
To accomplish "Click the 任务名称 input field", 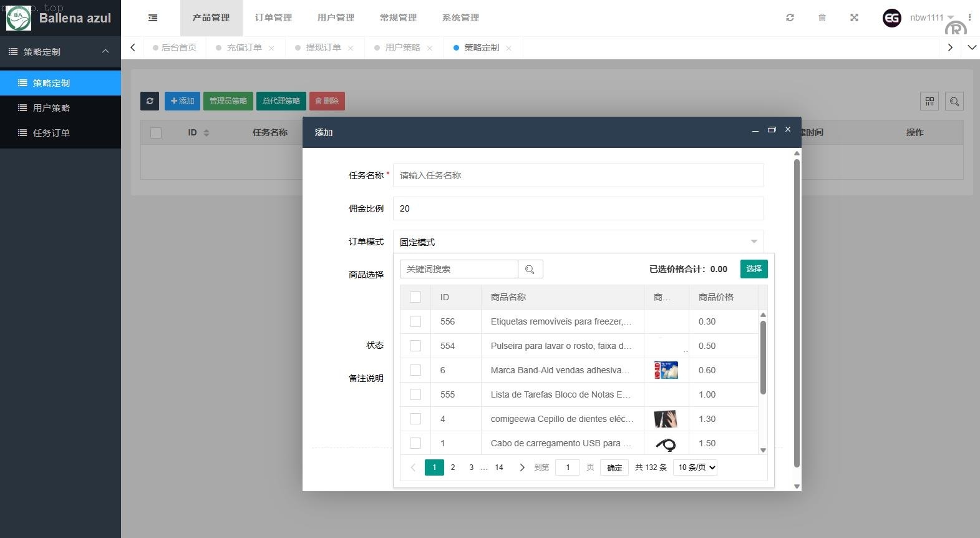I will 578,175.
